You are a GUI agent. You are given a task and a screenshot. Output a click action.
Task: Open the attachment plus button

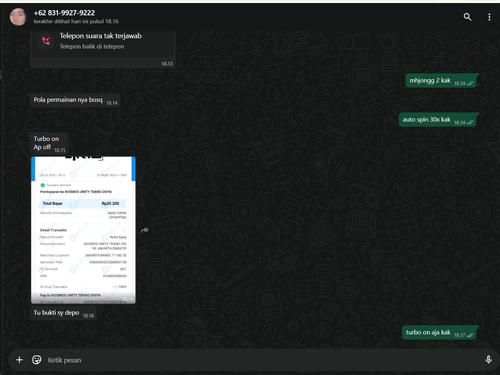pyautogui.click(x=19, y=360)
